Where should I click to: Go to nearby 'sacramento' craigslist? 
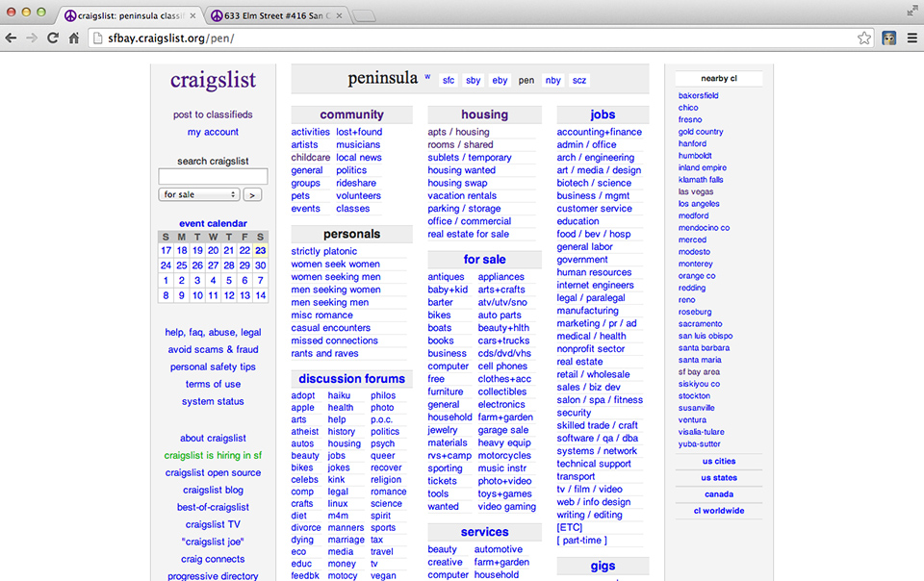700,324
